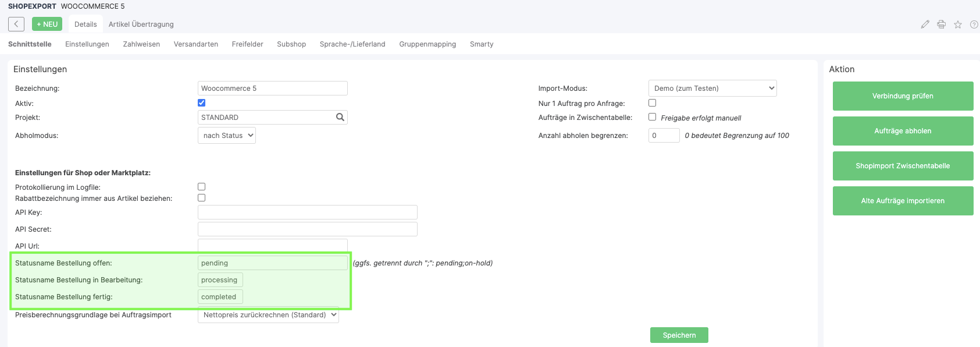Open the help question mark icon
The width and height of the screenshot is (980, 347).
click(974, 24)
